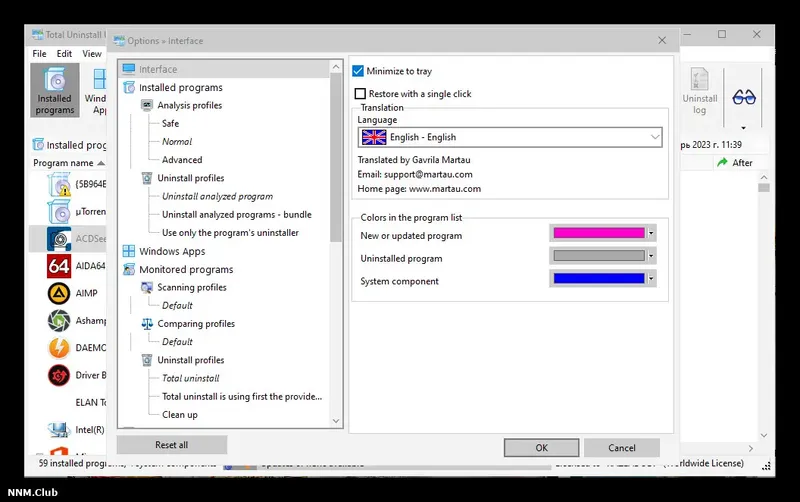800x502 pixels.
Task: Click the Uninstall log icon in main window
Action: click(699, 90)
